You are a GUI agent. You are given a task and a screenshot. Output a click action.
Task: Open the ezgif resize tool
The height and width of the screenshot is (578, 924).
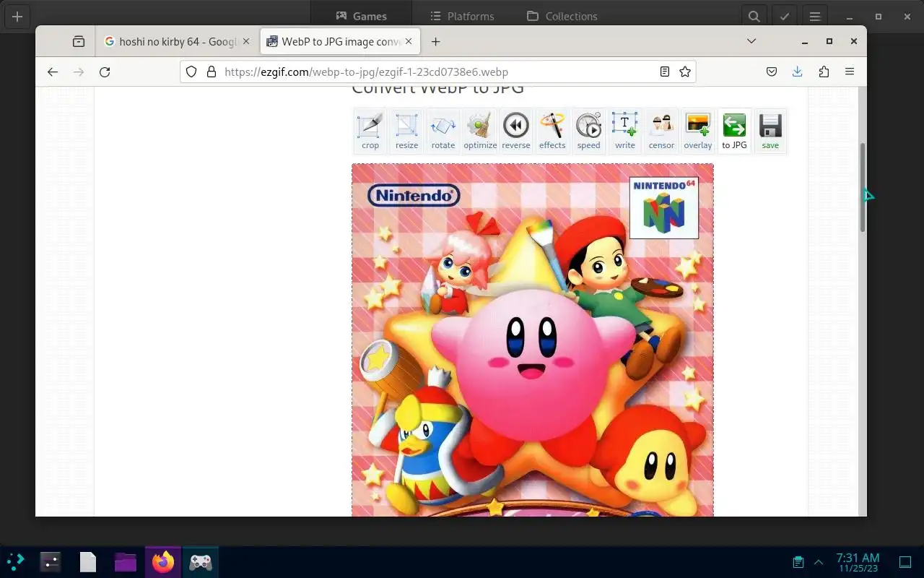[406, 131]
